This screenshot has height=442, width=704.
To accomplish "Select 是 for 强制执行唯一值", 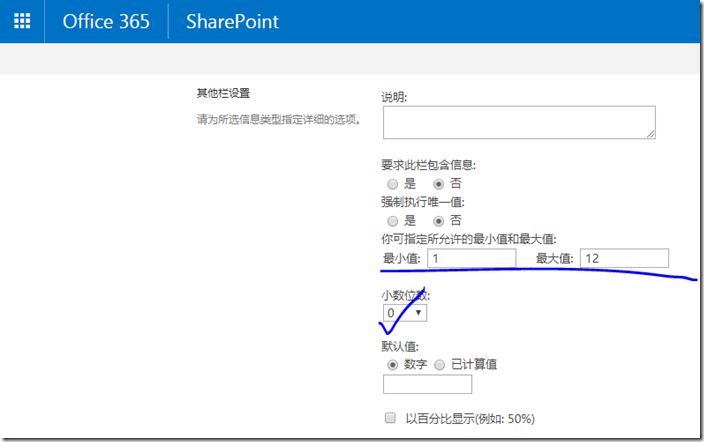I will point(393,221).
